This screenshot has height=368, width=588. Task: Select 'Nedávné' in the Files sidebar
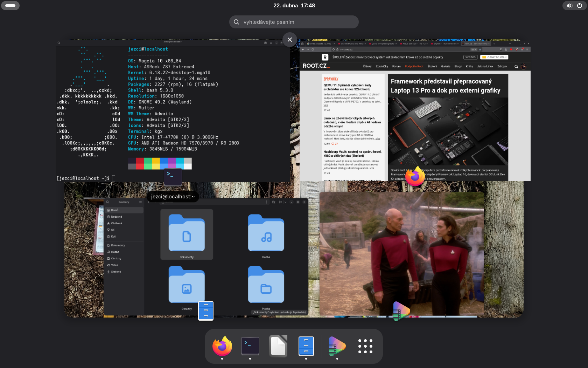point(124,217)
